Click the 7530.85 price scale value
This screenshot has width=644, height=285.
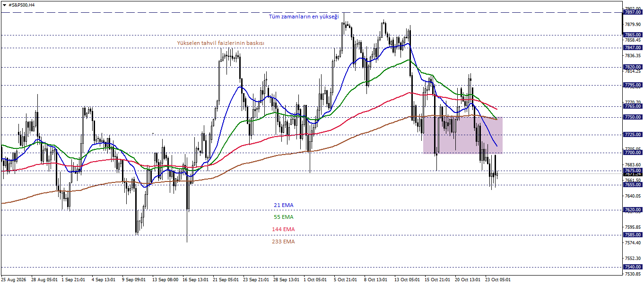tap(633, 274)
